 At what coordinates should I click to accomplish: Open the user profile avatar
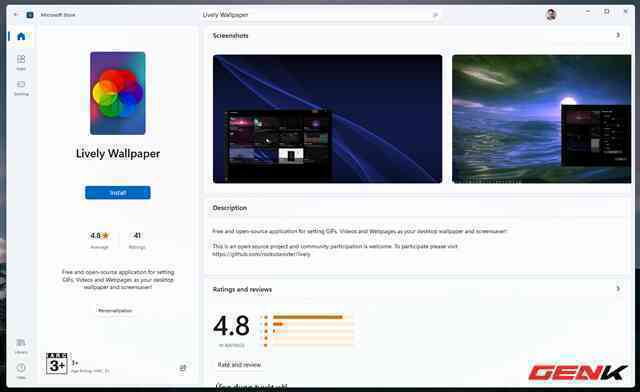(551, 15)
